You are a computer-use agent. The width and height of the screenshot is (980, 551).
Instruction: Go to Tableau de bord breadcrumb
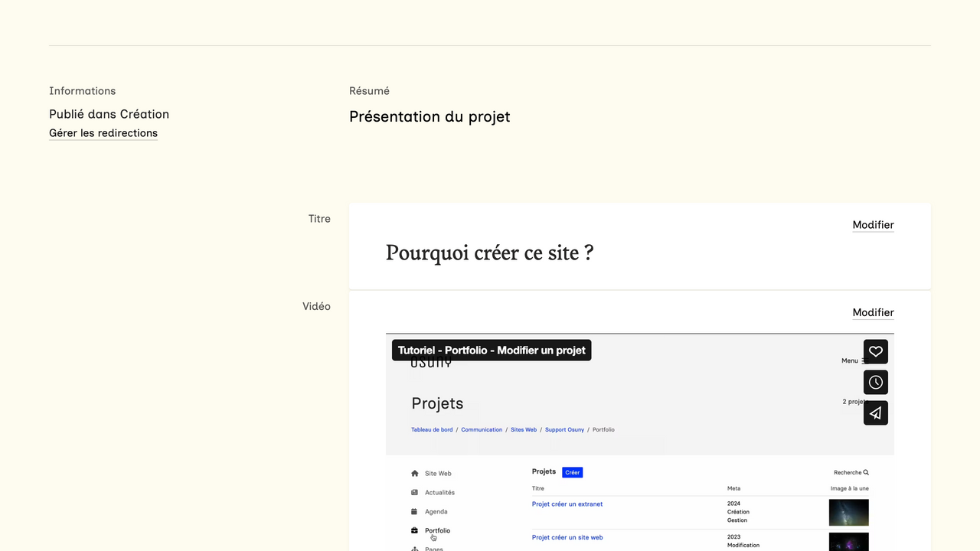[x=432, y=430]
